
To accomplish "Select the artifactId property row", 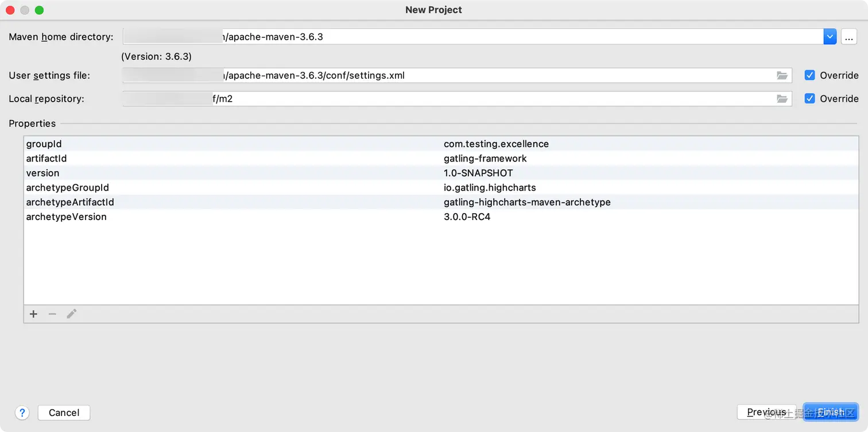I will [441, 159].
